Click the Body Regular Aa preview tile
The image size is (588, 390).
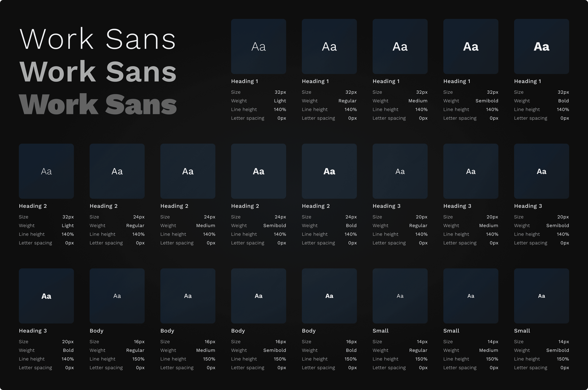point(117,296)
